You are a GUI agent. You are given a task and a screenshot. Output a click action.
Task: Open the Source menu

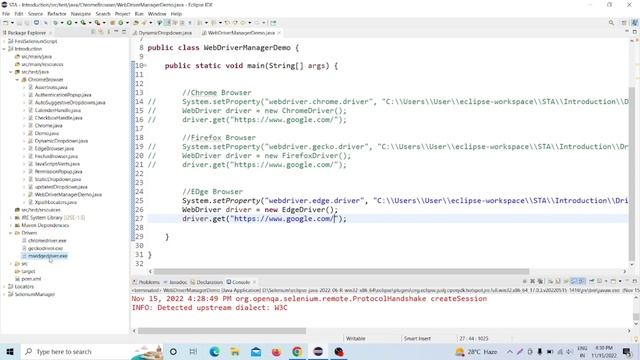(35, 14)
